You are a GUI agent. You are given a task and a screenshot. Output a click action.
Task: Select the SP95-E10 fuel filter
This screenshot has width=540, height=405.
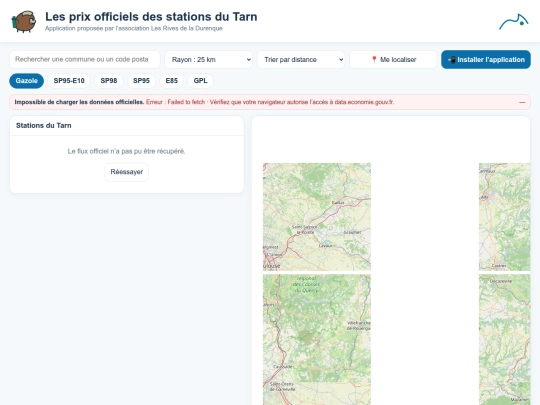click(x=69, y=81)
